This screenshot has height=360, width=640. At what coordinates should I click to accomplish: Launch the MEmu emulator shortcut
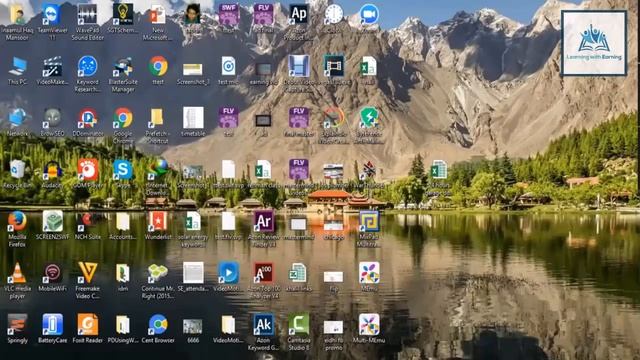(x=369, y=273)
